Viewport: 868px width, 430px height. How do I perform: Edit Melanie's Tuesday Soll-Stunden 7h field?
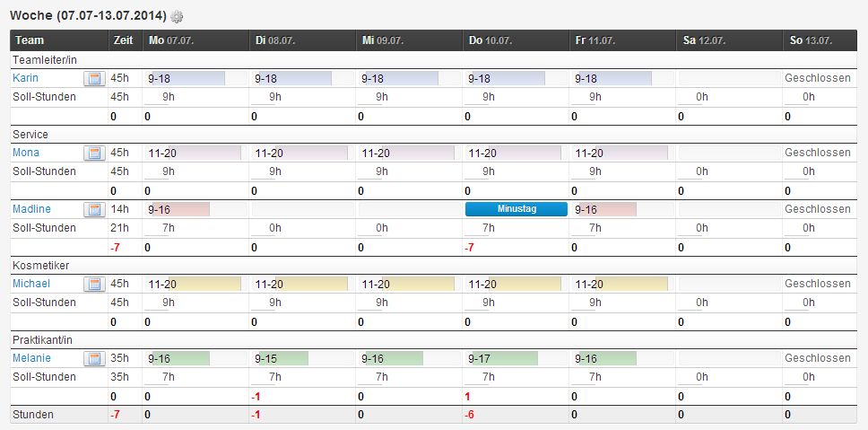tap(266, 377)
